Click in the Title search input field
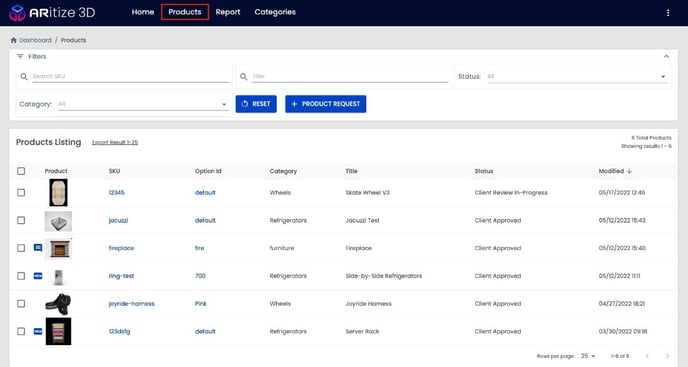The width and height of the screenshot is (688, 367). (350, 76)
